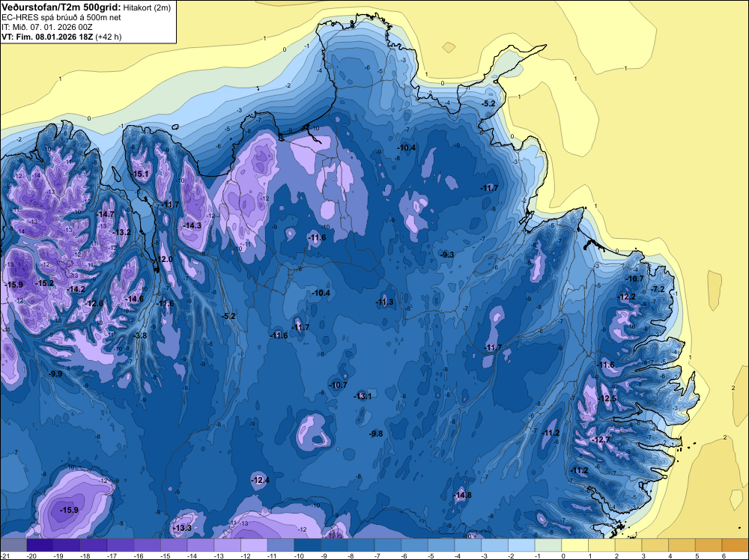This screenshot has height=560, width=749.
Task: Click the yellow legend swatch between 0 and 1
Action: pos(575,545)
